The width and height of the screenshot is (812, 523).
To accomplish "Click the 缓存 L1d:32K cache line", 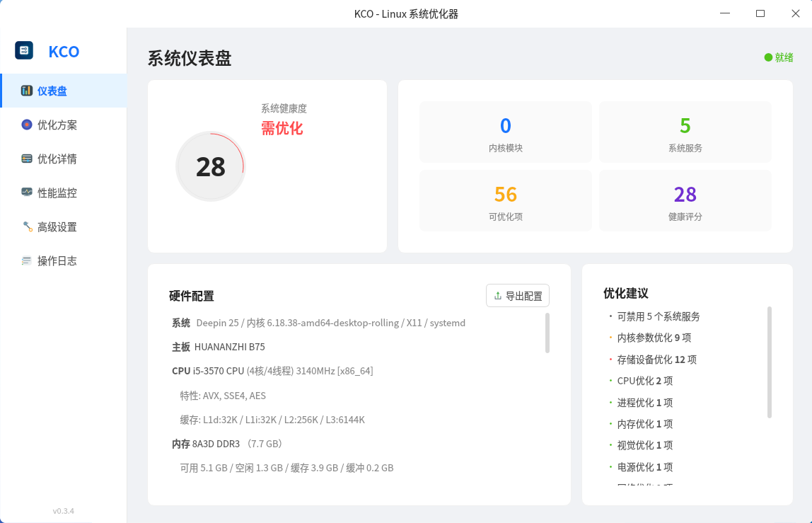I will pos(272,420).
